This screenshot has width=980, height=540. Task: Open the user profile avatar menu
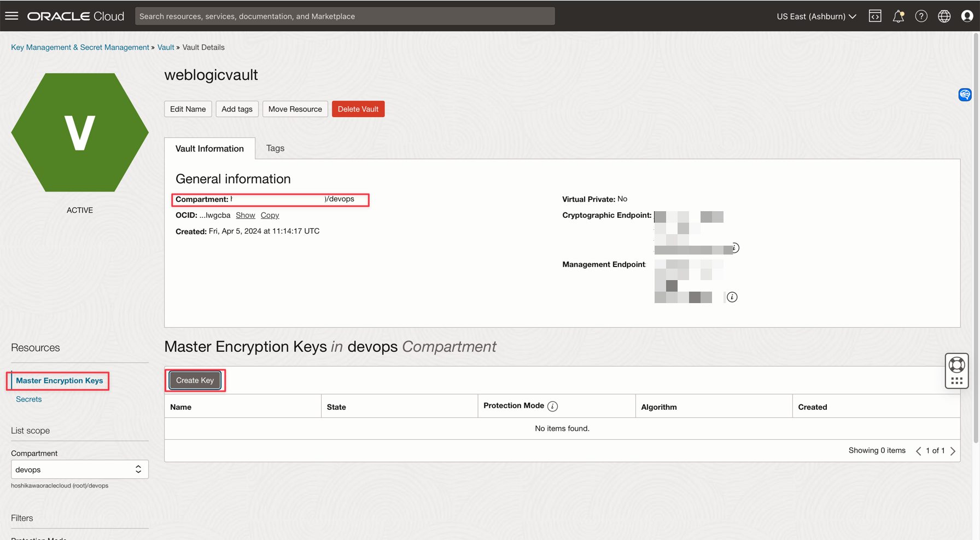pyautogui.click(x=967, y=16)
